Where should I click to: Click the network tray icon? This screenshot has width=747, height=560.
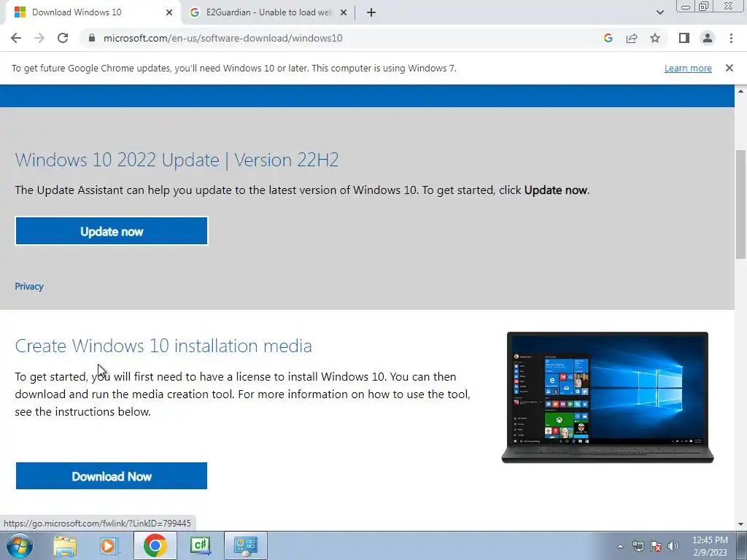pos(638,546)
